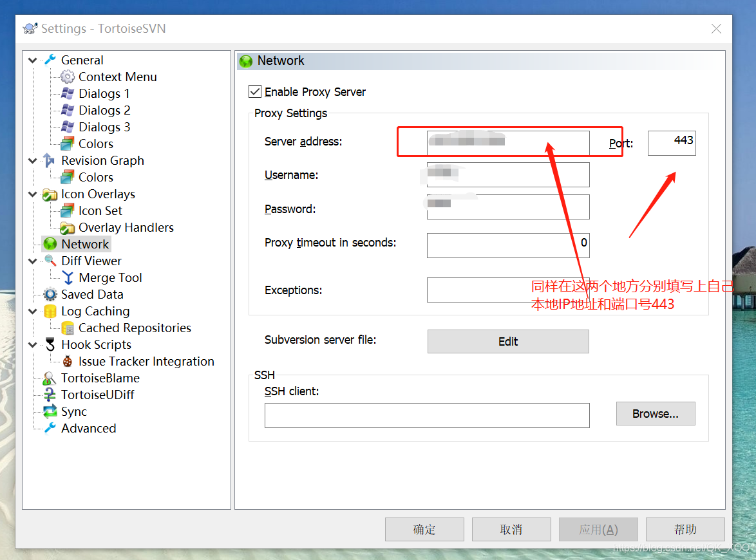The image size is (756, 560).
Task: Click the 确定 (OK) button
Action: point(424,529)
